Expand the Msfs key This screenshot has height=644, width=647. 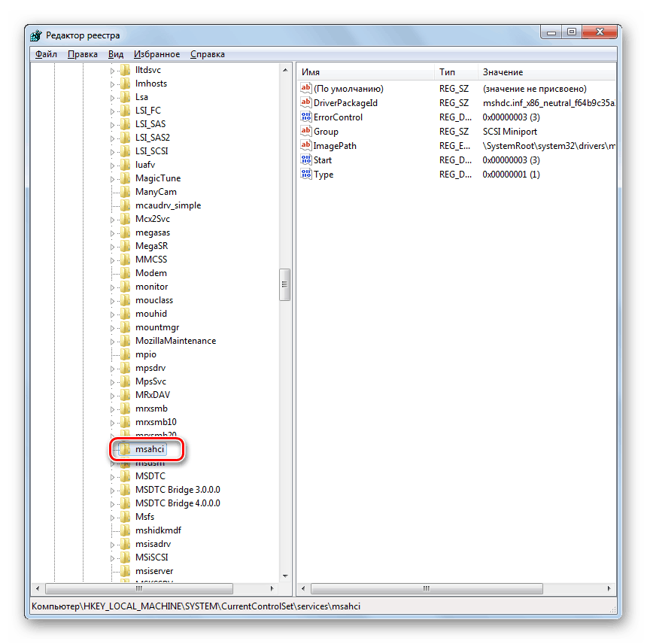click(x=112, y=518)
